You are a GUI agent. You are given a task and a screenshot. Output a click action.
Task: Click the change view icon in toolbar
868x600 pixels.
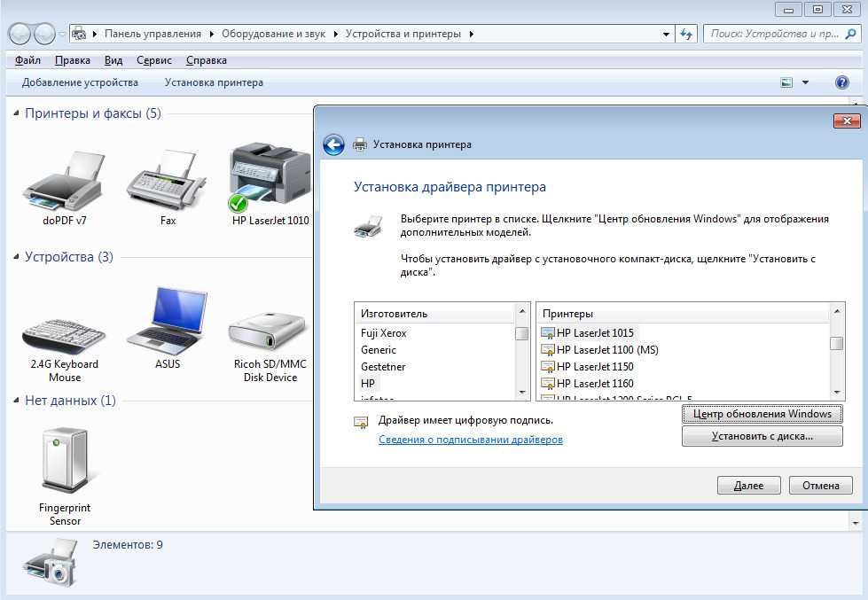(786, 82)
